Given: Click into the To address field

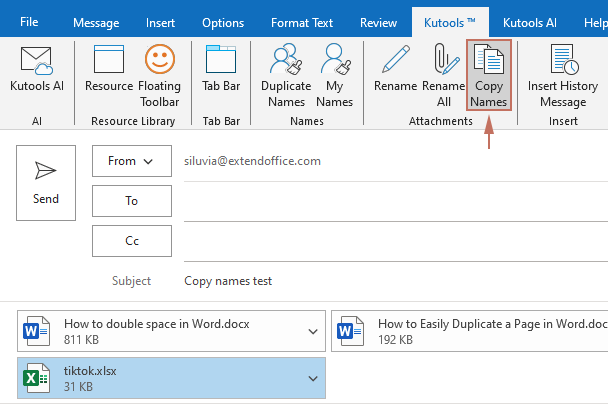Looking at the screenshot, I should click(x=396, y=202).
